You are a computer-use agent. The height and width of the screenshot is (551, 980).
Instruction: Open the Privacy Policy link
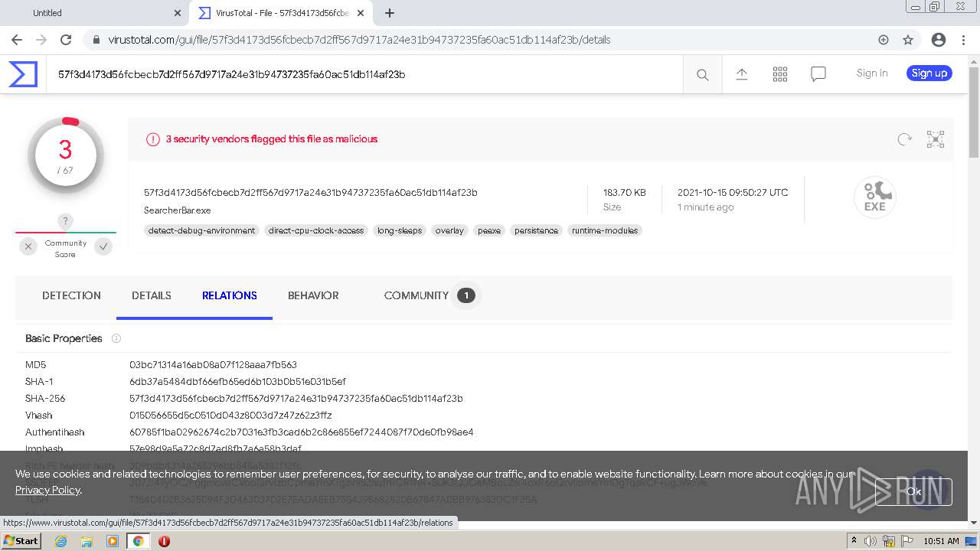coord(47,490)
